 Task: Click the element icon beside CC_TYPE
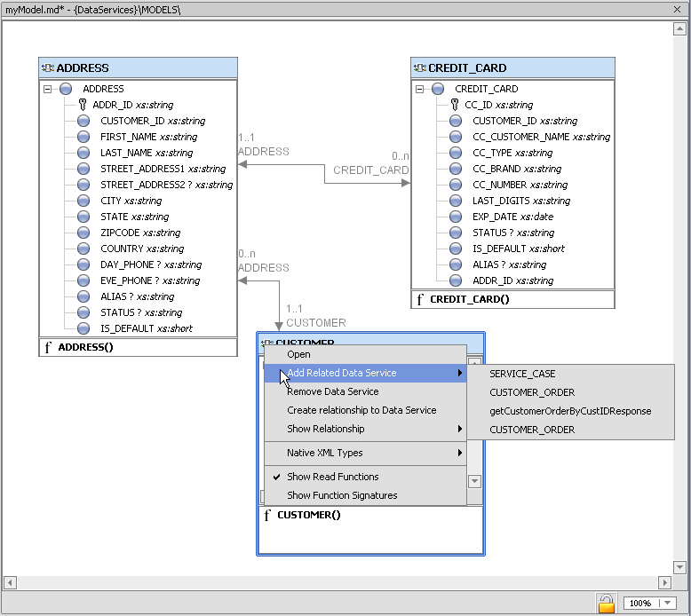(x=456, y=153)
